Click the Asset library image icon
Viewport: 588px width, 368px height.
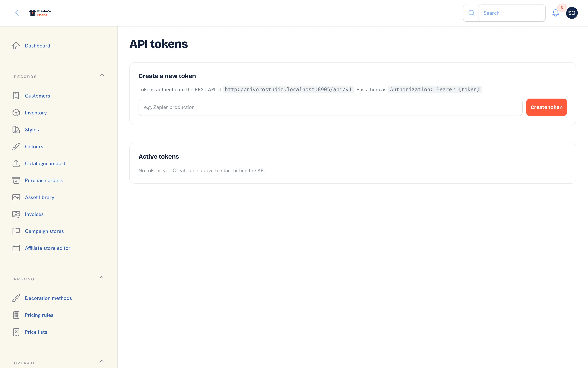pos(16,197)
